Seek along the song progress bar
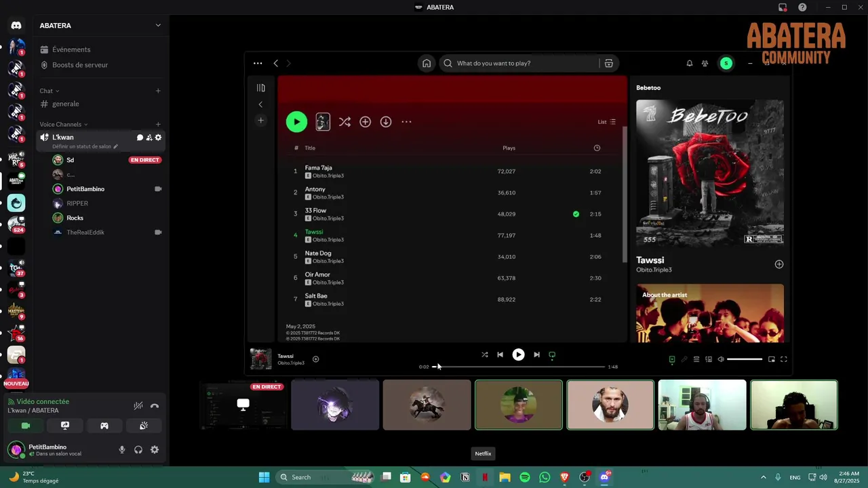Viewport: 868px width, 488px height. pyautogui.click(x=518, y=367)
